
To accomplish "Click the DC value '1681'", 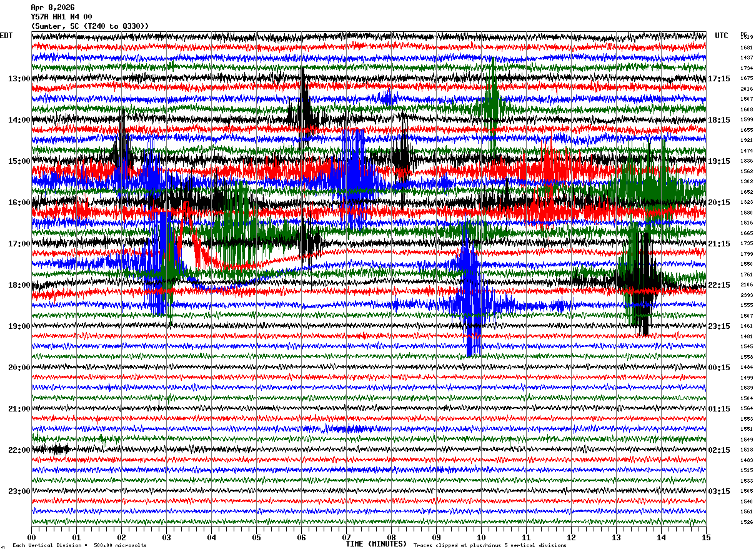I will pos(746,48).
